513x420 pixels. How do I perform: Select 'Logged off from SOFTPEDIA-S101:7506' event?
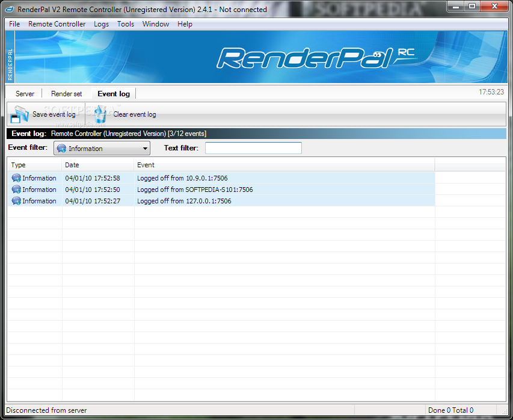[x=195, y=190]
